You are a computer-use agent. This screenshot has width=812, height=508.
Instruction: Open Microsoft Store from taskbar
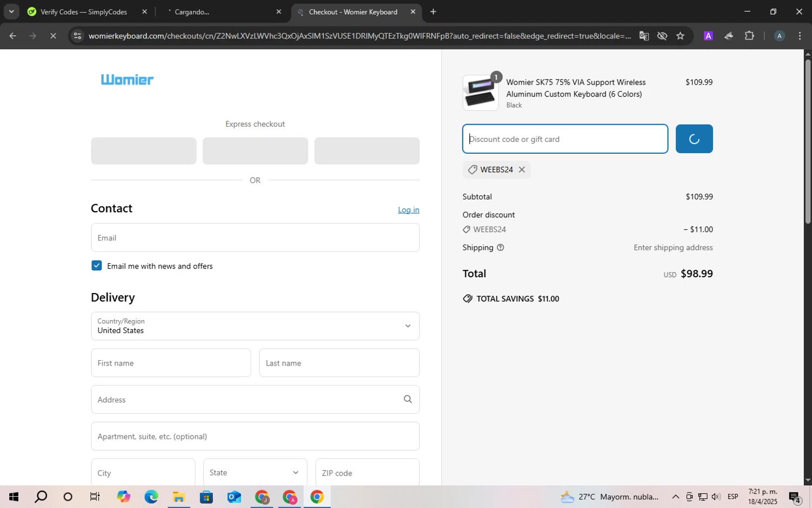pos(206,497)
